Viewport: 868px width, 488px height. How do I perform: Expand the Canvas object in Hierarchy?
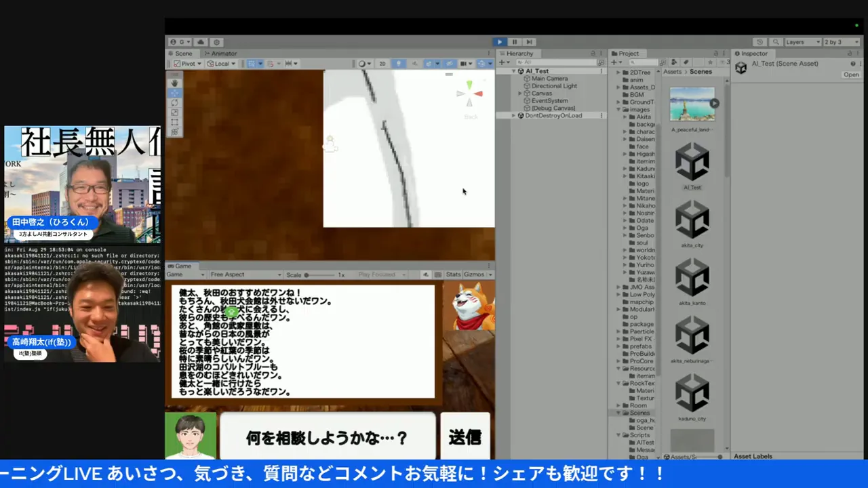519,94
